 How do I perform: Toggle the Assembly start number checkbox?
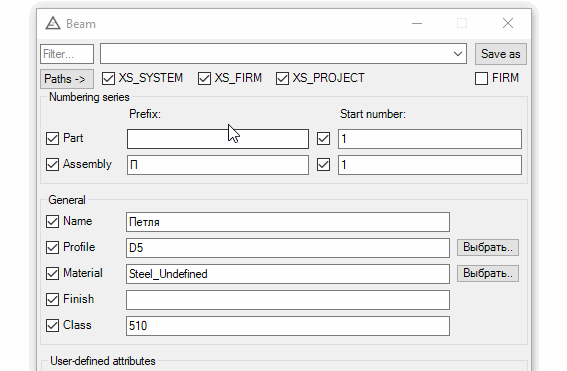(323, 165)
